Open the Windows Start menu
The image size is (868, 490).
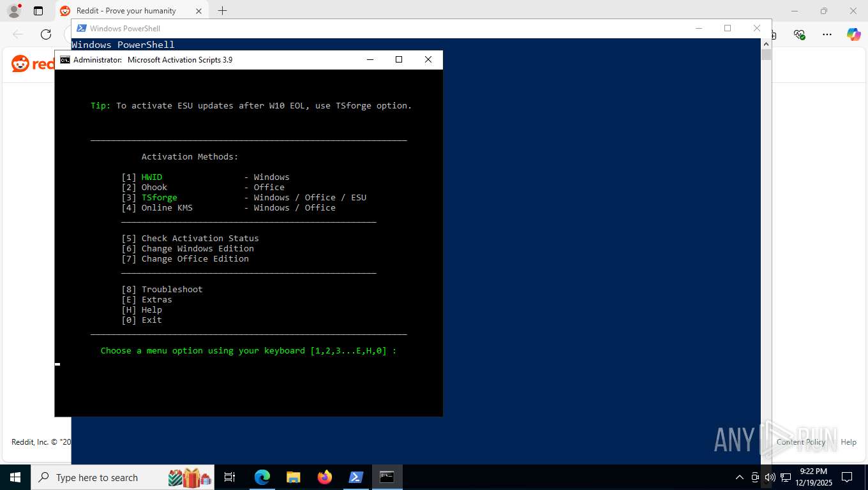tap(15, 477)
